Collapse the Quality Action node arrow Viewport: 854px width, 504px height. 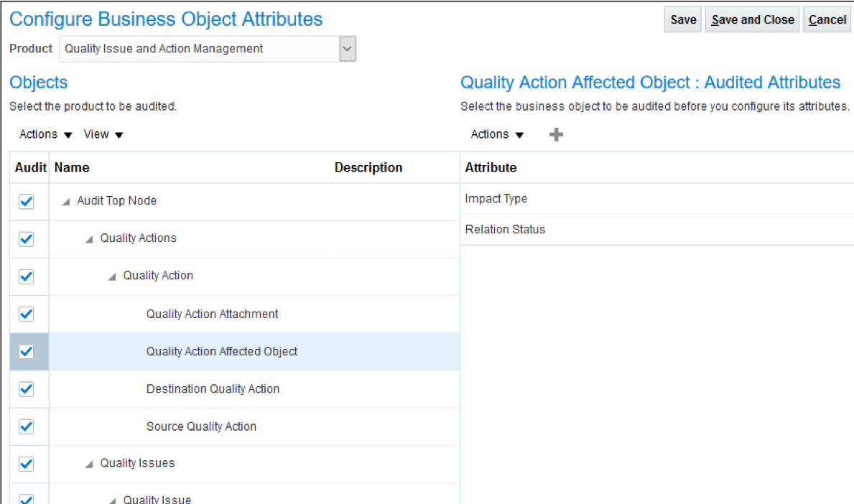(x=112, y=276)
